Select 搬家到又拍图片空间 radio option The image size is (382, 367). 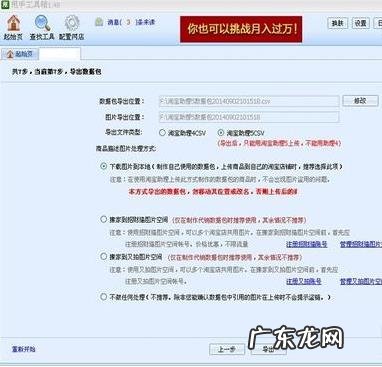(104, 257)
